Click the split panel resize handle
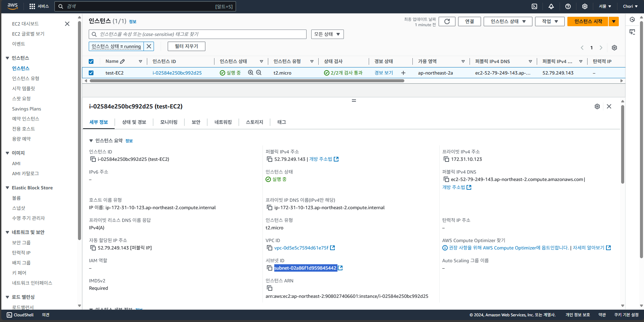The height and width of the screenshot is (322, 644). pos(354,101)
